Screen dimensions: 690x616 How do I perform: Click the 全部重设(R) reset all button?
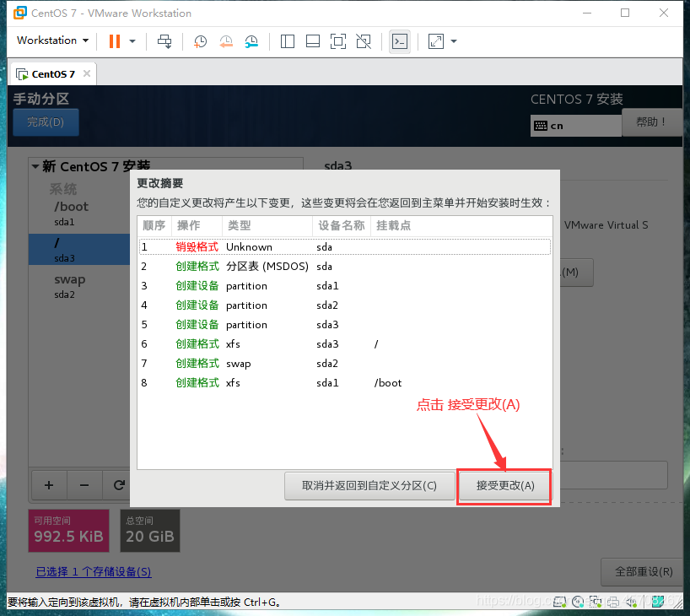(643, 571)
